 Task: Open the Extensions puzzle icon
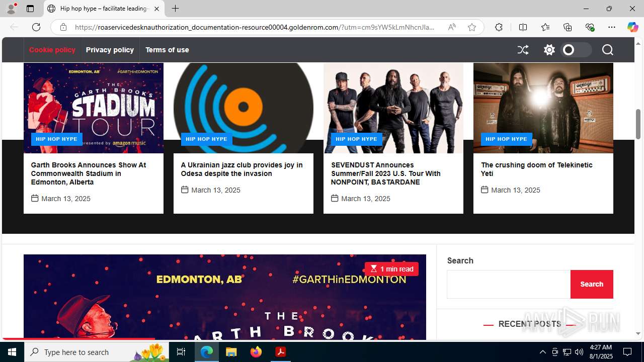click(499, 27)
